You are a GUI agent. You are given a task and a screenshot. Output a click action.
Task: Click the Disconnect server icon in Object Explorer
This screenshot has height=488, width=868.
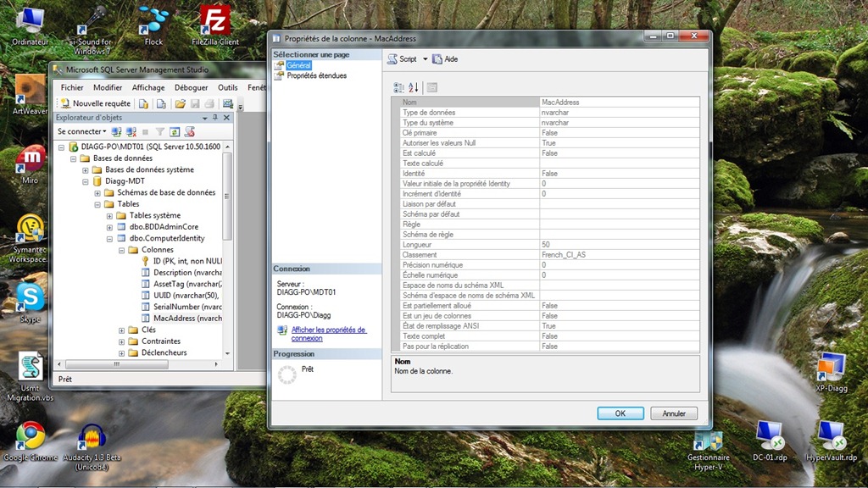pos(131,131)
